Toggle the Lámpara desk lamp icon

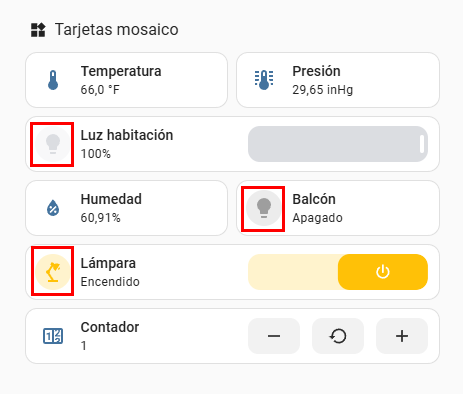[53, 272]
